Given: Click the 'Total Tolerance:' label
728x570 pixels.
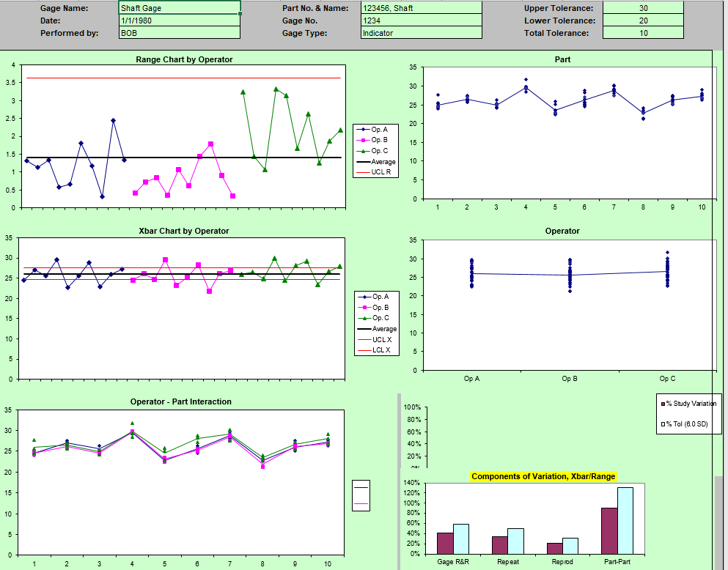Looking at the screenshot, I should pyautogui.click(x=556, y=33).
